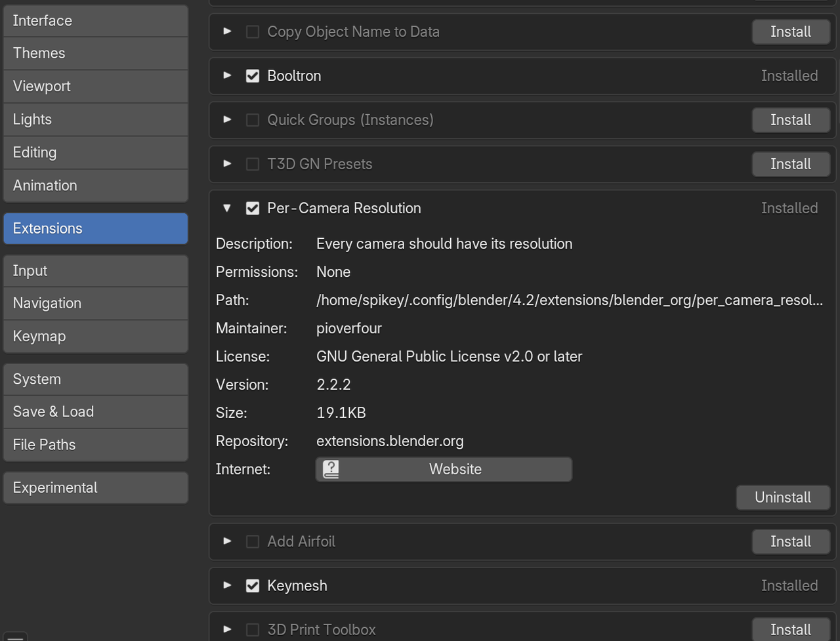
Task: Expand the Booltron extension details
Action: [x=227, y=75]
